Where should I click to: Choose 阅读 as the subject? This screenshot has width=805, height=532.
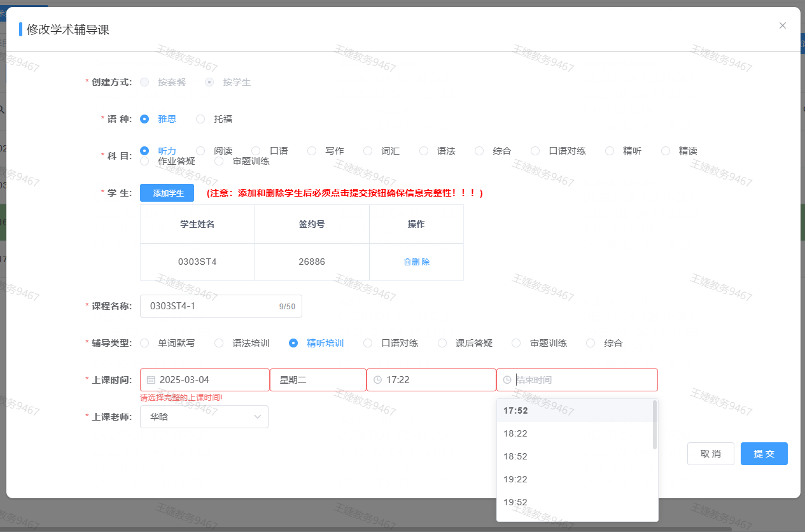[x=200, y=151]
